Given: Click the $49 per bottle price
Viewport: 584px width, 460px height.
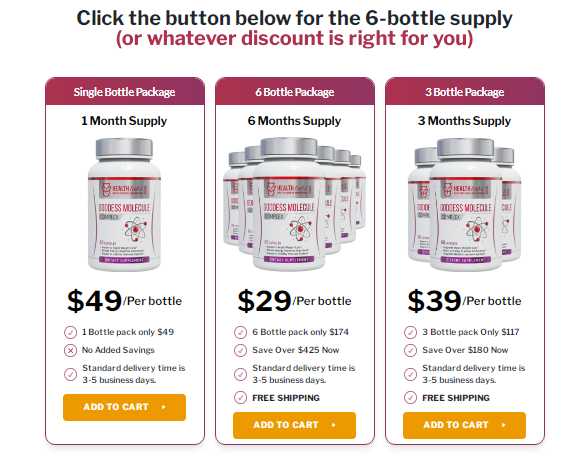Looking at the screenshot, I should tap(124, 301).
